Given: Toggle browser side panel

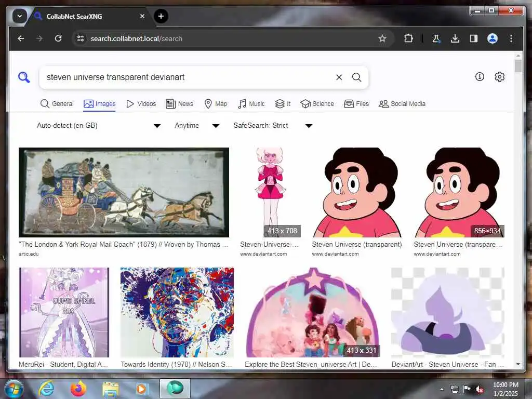Looking at the screenshot, I should point(474,38).
